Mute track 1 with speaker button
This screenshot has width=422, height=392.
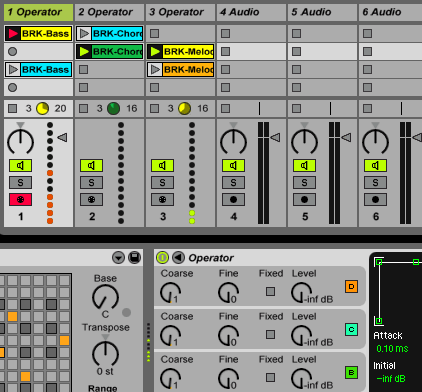click(20, 165)
